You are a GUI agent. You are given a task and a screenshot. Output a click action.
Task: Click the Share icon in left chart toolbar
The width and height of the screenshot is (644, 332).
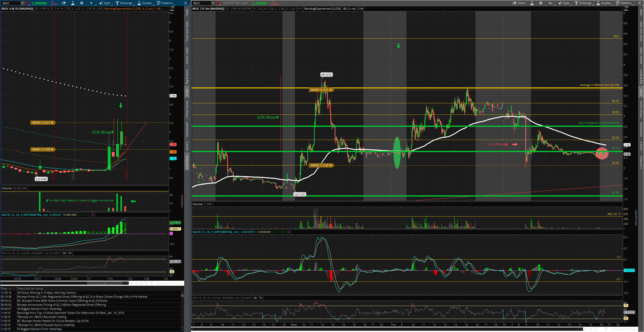(64, 3)
